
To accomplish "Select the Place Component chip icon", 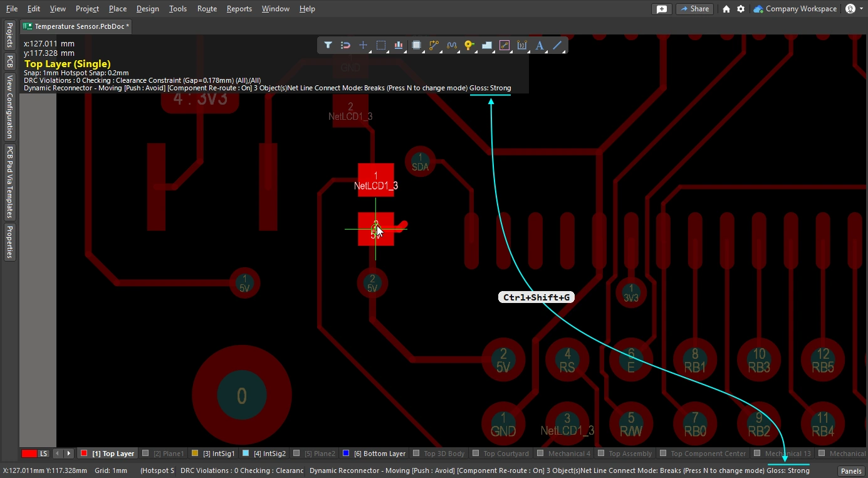I will point(416,45).
